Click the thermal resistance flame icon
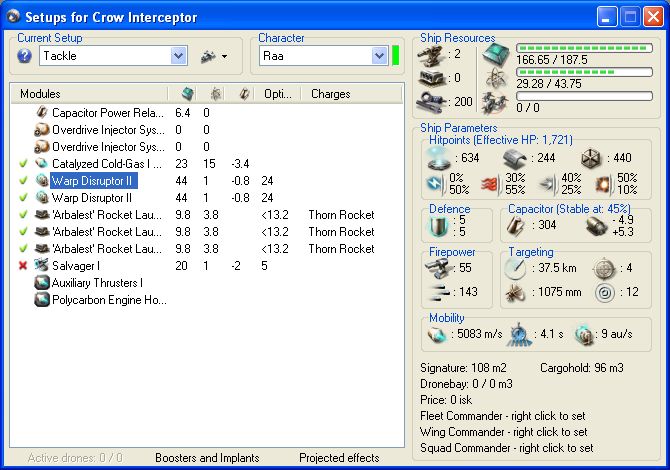The width and height of the screenshot is (670, 470). point(491,184)
